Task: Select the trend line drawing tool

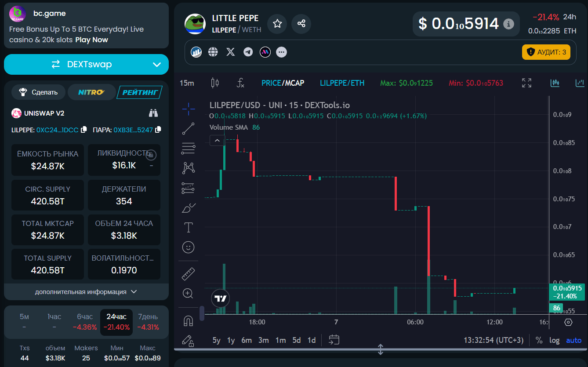Action: (x=189, y=128)
